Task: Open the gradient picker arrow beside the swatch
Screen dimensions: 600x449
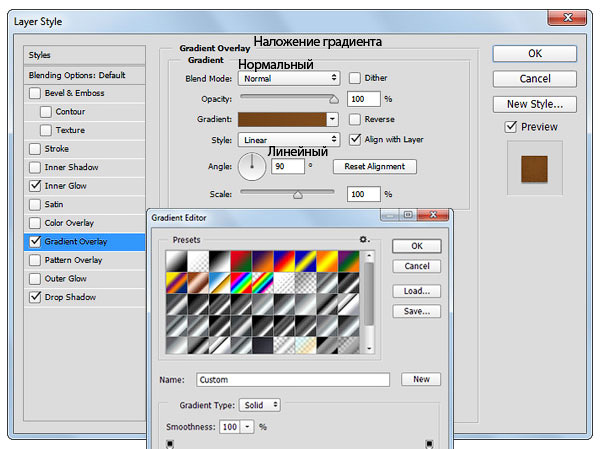Action: click(333, 119)
